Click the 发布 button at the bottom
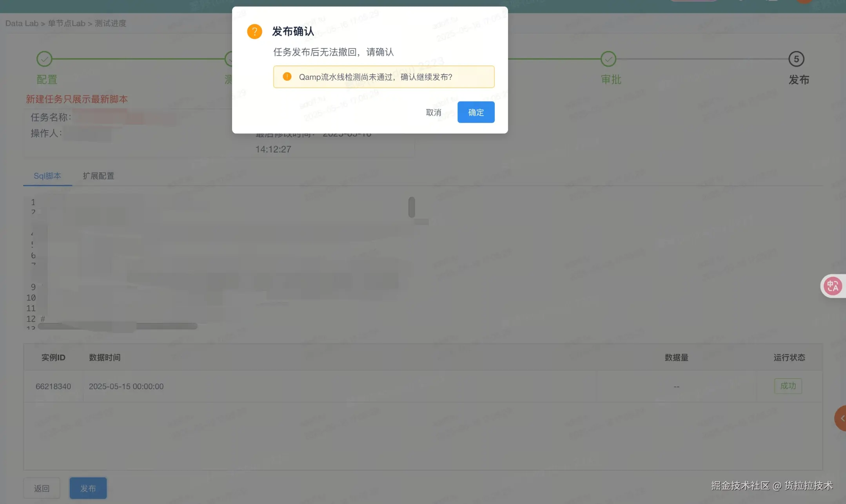The width and height of the screenshot is (846, 504). click(x=88, y=488)
